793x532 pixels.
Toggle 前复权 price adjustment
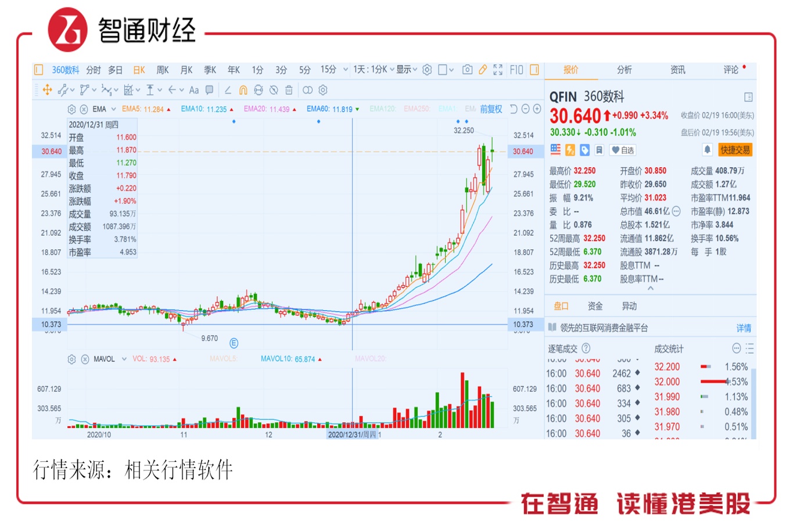[x=491, y=109]
